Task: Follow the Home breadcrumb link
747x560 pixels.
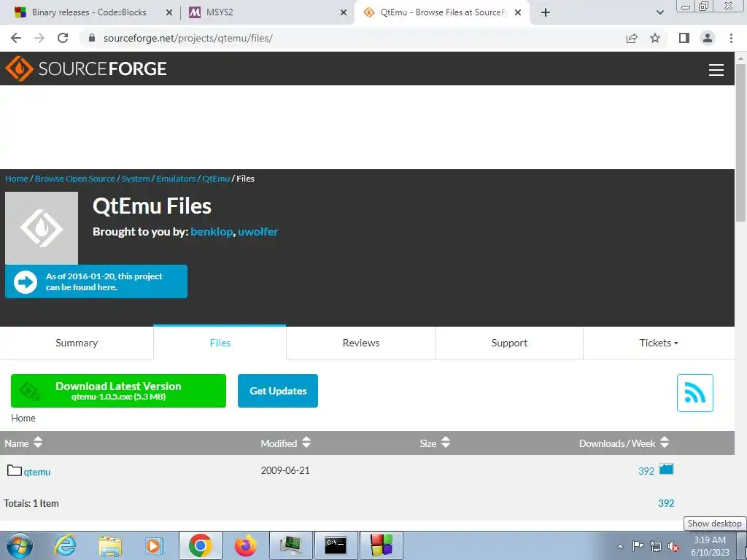Action: click(x=17, y=179)
